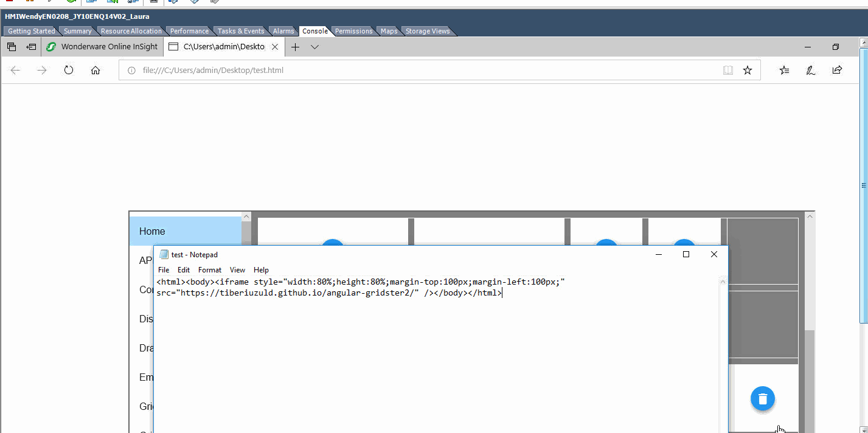Reset the VM using the green icon

click(x=71, y=2)
